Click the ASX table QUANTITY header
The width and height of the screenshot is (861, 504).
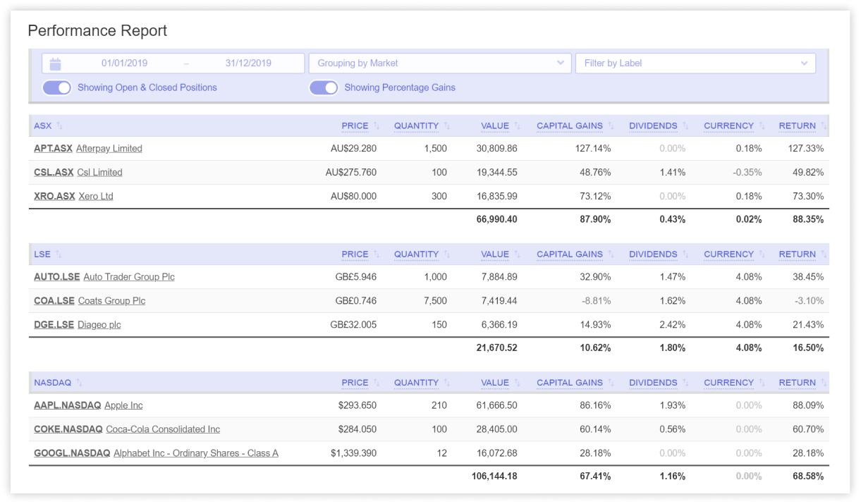(x=416, y=126)
